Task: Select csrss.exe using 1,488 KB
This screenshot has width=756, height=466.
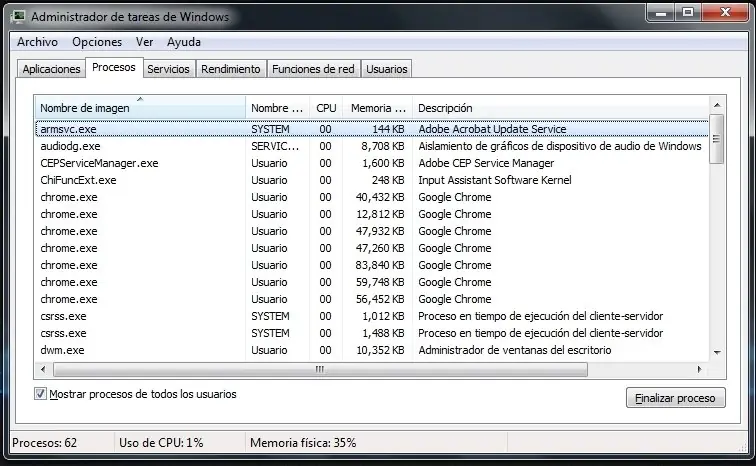Action: point(372,333)
